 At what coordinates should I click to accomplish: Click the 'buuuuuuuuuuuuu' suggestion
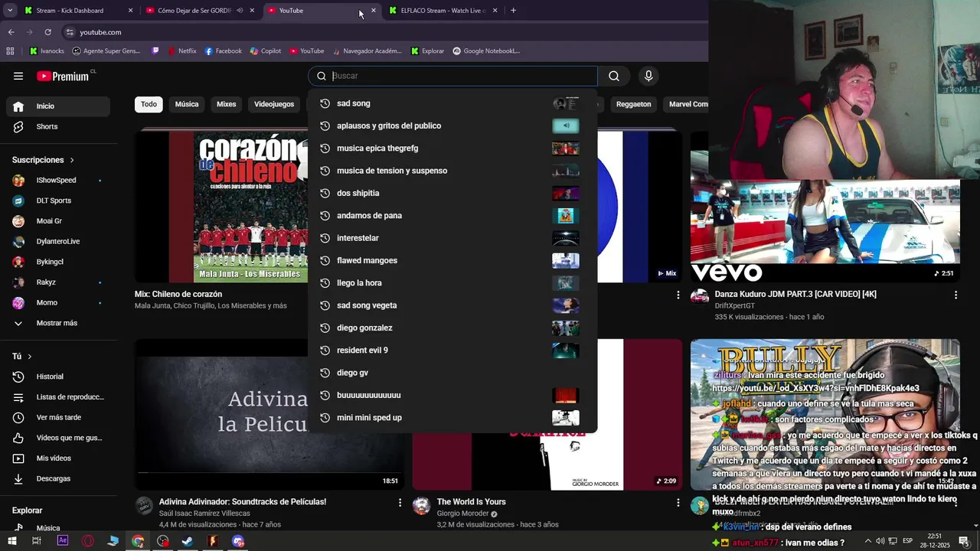(452, 395)
